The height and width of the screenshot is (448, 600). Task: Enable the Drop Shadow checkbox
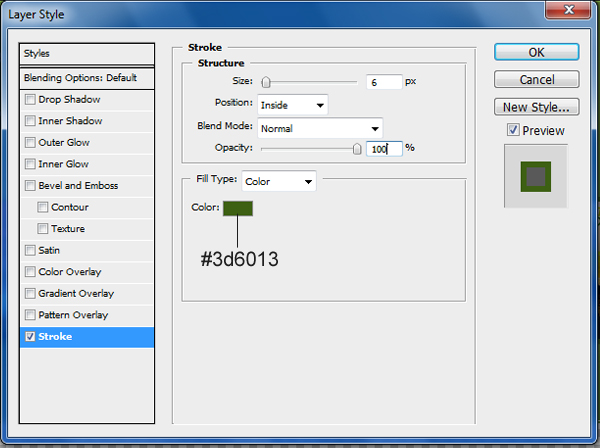(x=30, y=100)
